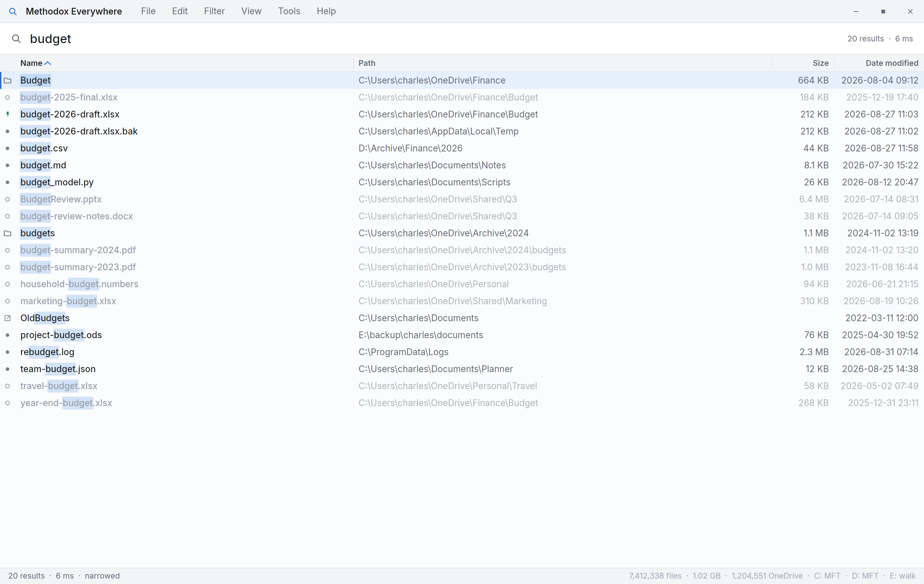This screenshot has width=924, height=584.
Task: Click folder icon beside budgets row
Action: coord(8,233)
